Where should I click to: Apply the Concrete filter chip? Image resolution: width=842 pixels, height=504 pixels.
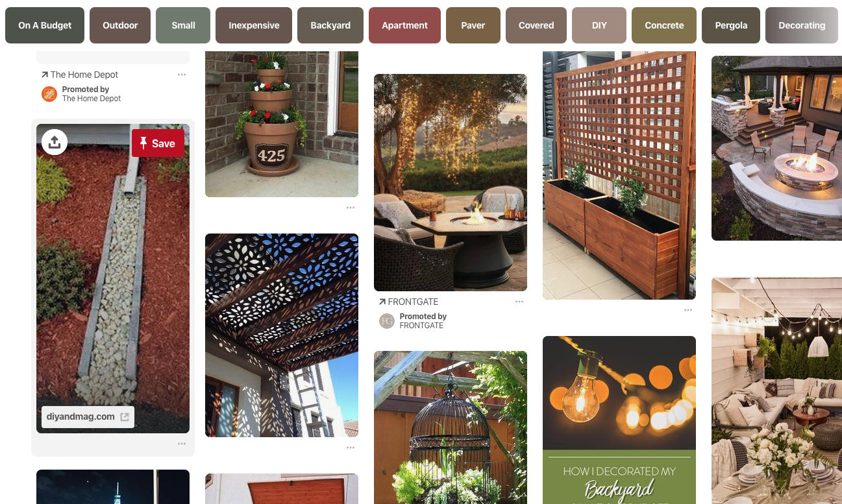[x=664, y=25]
